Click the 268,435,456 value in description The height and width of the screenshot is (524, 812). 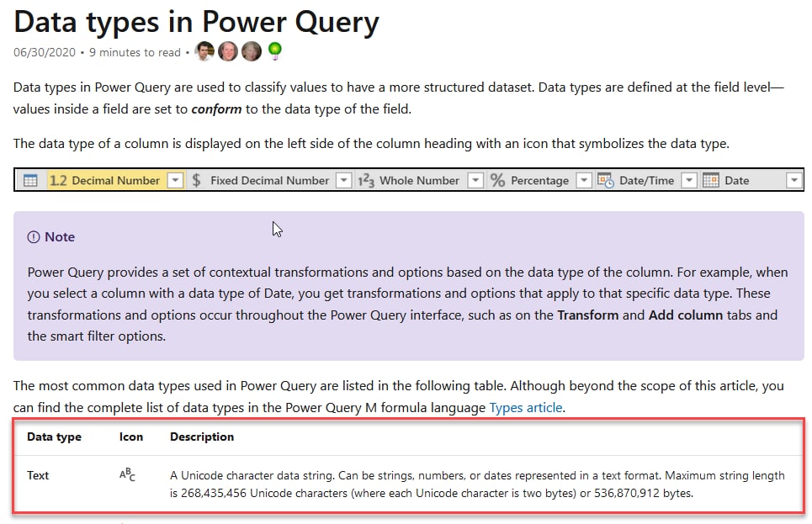[214, 494]
